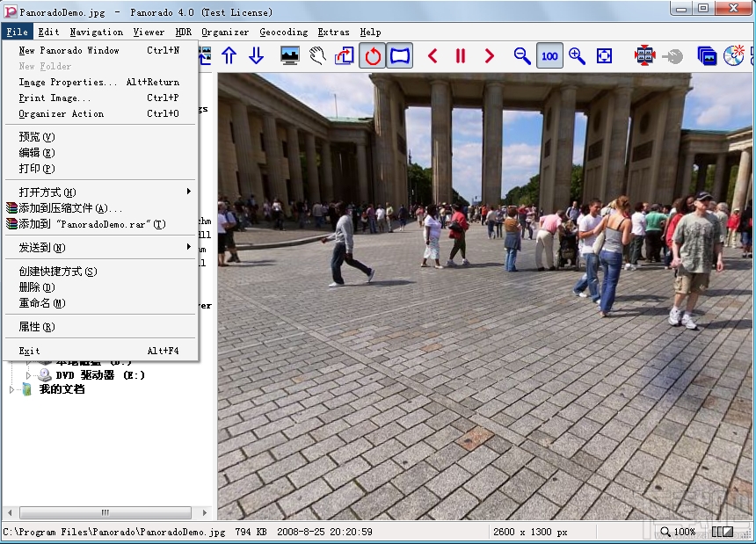Toggle the 100 percent zoom button
This screenshot has height=544, width=756.
tap(549, 56)
